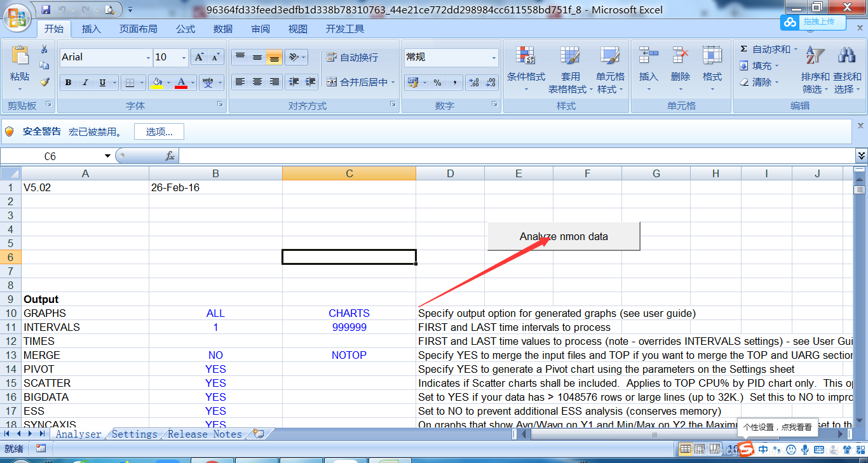
Task: Click the insert new worksheet tab icon
Action: (x=258, y=434)
